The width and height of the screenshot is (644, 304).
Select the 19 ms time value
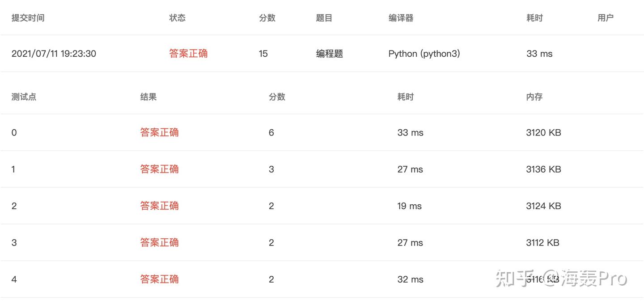[x=409, y=206]
